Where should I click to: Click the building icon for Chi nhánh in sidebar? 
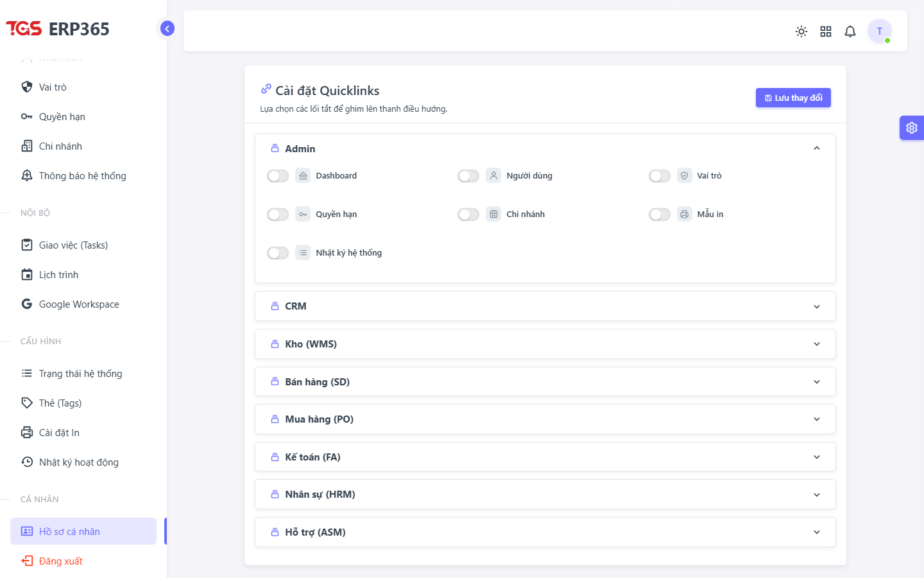click(x=27, y=146)
